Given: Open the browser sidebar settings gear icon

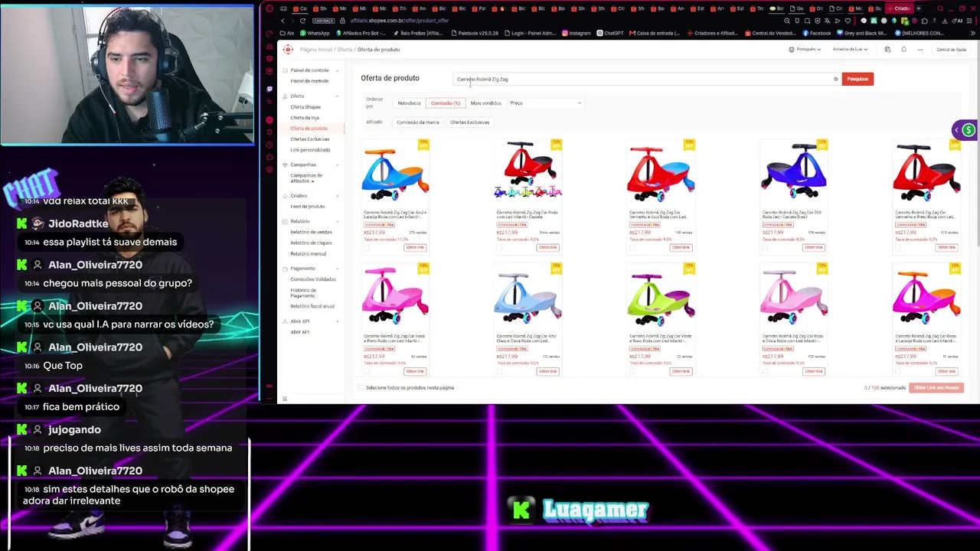Looking at the screenshot, I should [269, 169].
